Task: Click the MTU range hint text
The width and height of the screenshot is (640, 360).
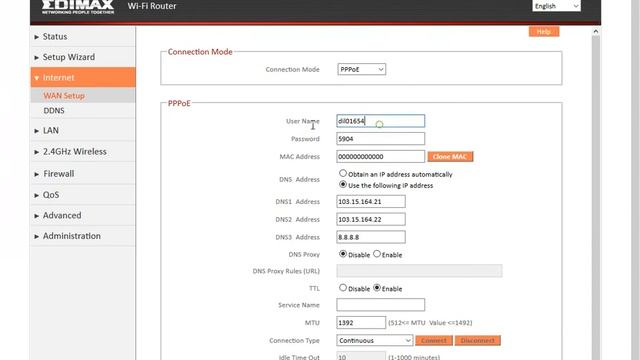Action: [430, 323]
